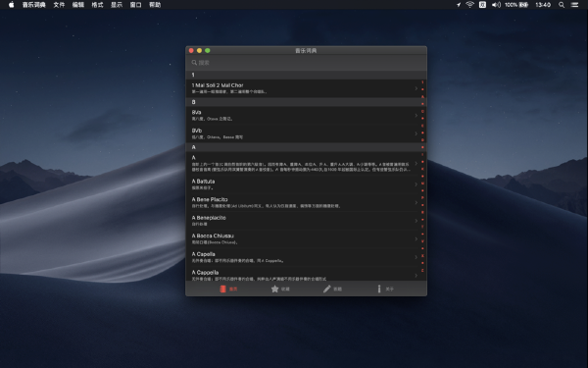Open the 文件 menu
Image resolution: width=588 pixels, height=368 pixels.
59,5
